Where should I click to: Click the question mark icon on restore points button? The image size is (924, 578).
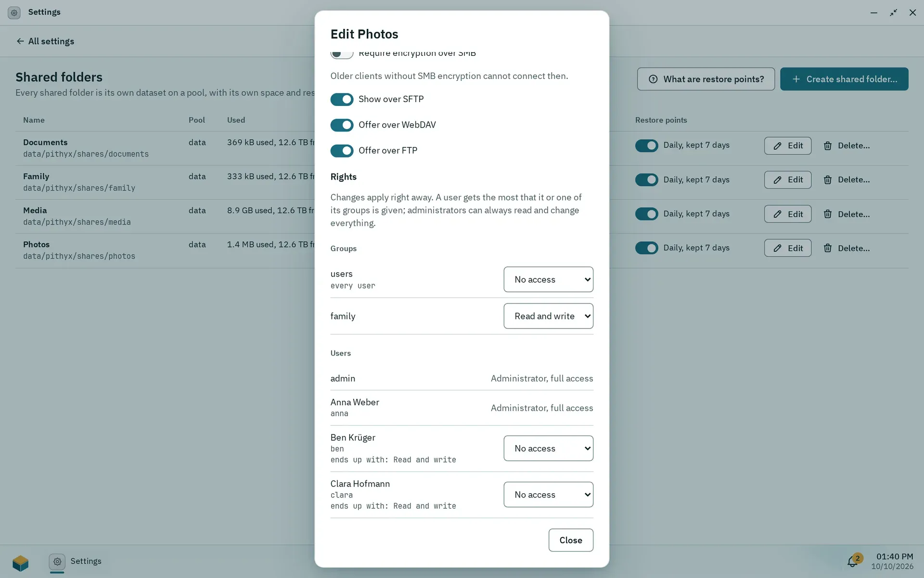pyautogui.click(x=653, y=79)
